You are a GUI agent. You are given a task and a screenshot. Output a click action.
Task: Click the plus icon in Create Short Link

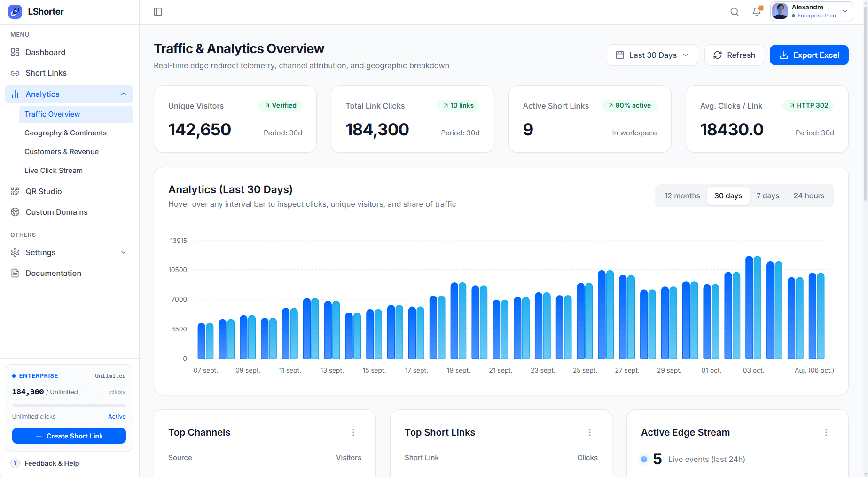coord(39,436)
